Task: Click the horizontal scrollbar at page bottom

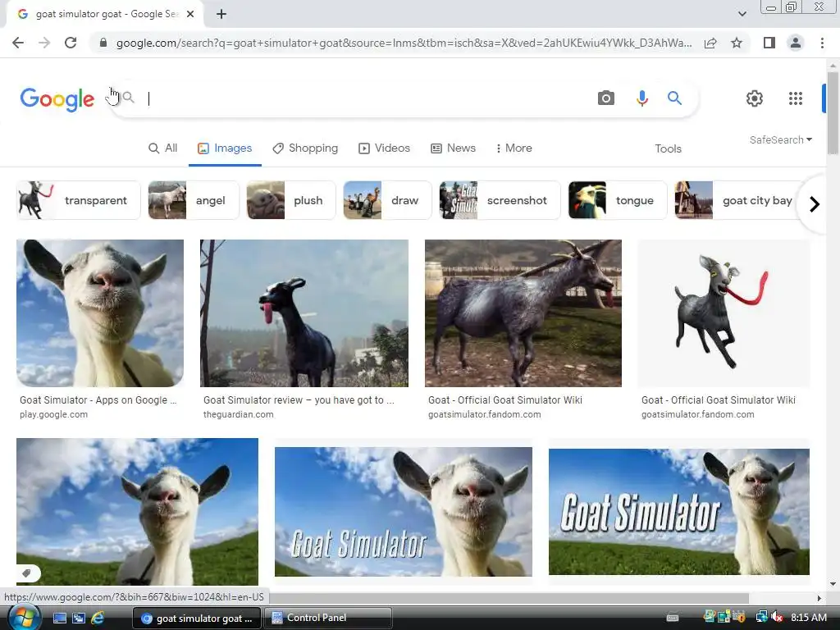Action: pos(509,598)
